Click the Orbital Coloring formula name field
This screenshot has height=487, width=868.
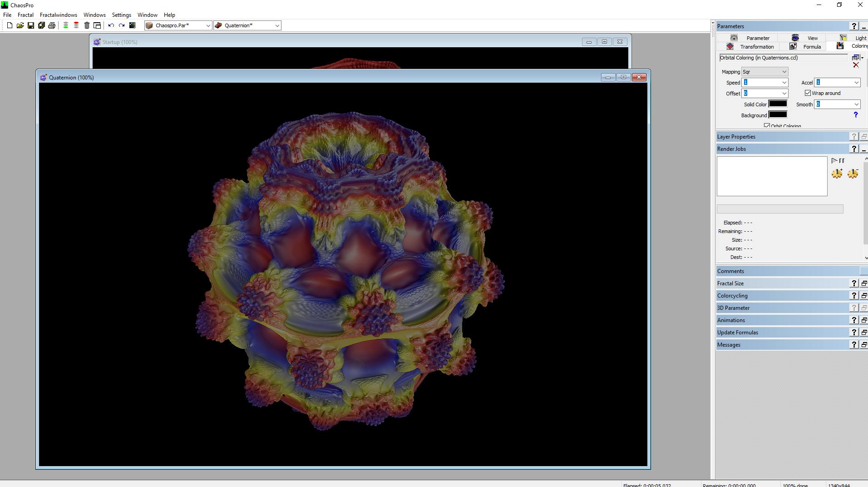(x=783, y=58)
